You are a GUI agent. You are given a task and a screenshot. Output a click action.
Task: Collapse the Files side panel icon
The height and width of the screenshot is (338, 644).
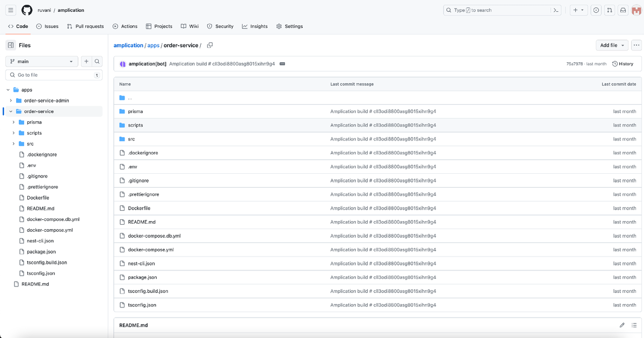click(11, 45)
